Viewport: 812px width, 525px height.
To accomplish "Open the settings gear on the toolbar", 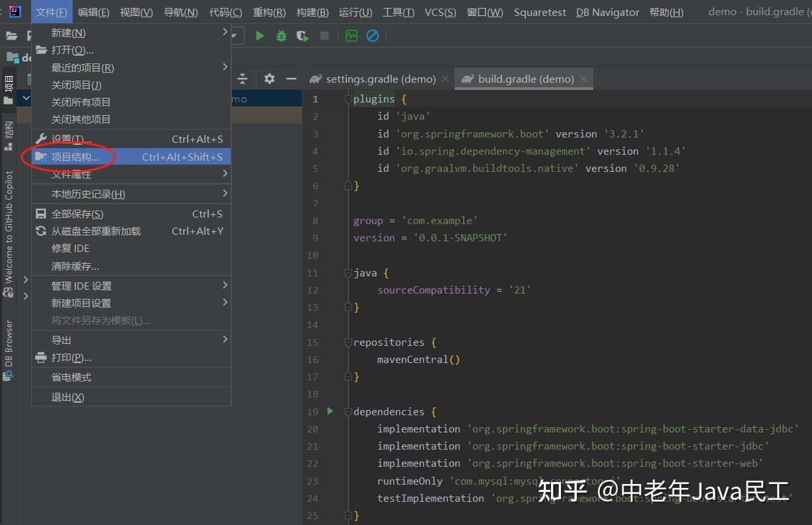I will pos(269,78).
